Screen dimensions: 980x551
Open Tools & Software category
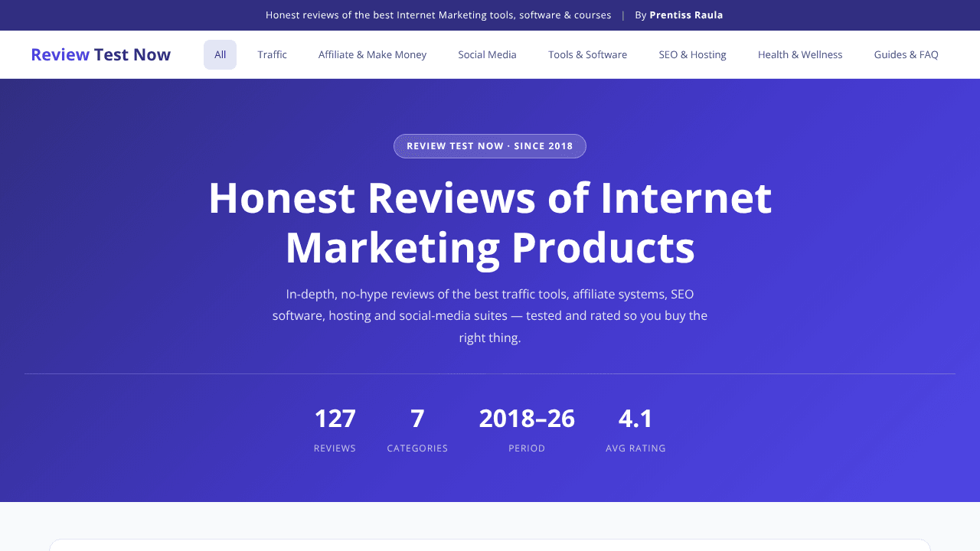587,54
